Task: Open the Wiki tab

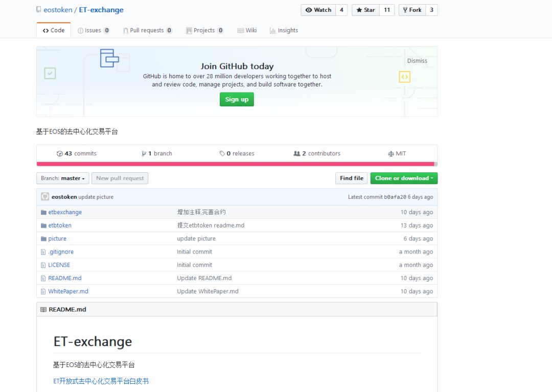Action: pos(247,30)
